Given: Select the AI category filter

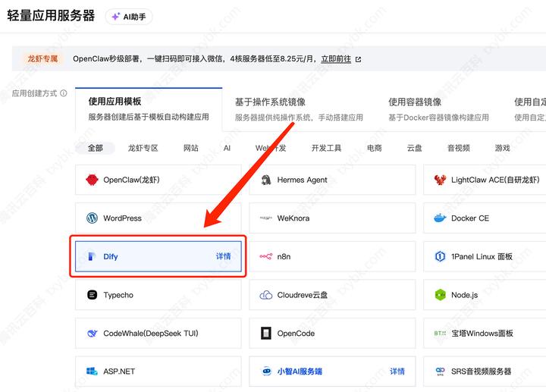Looking at the screenshot, I should point(227,148).
